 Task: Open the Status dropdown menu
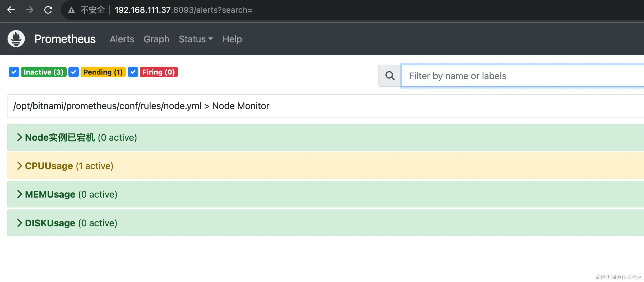(x=196, y=39)
